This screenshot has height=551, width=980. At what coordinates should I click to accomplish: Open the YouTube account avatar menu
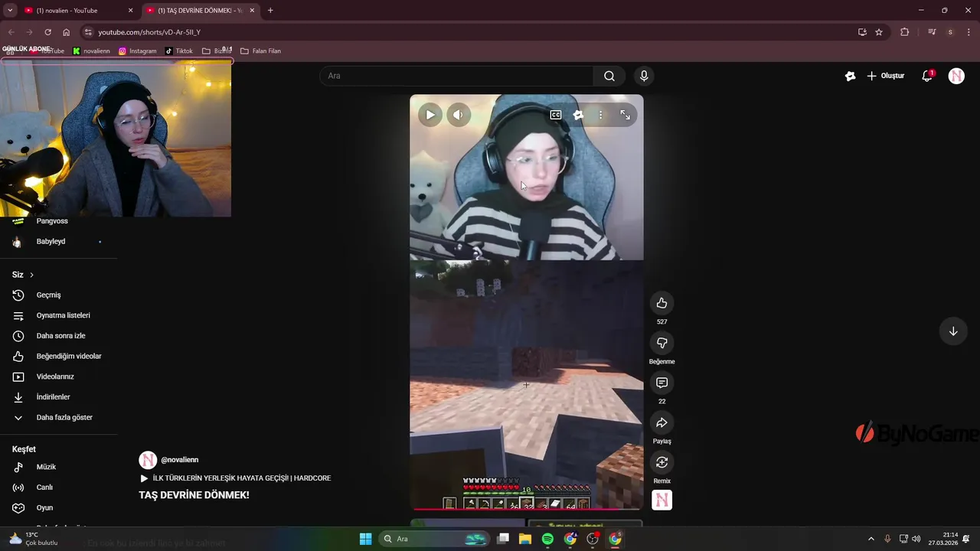click(956, 76)
